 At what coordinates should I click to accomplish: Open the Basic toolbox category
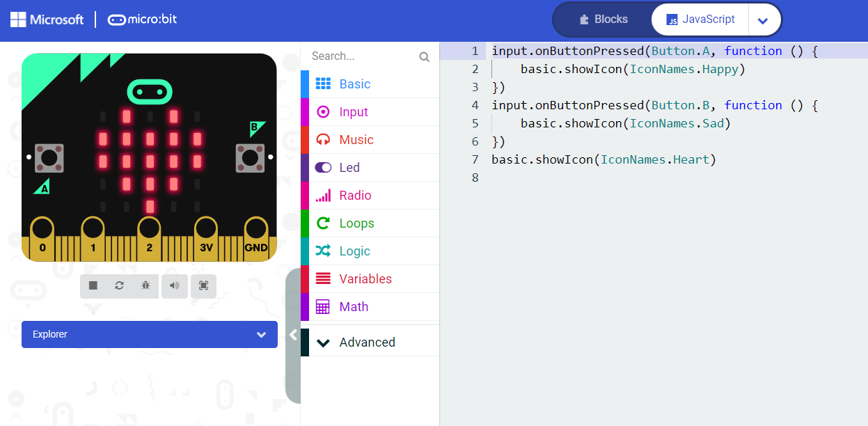[370, 84]
